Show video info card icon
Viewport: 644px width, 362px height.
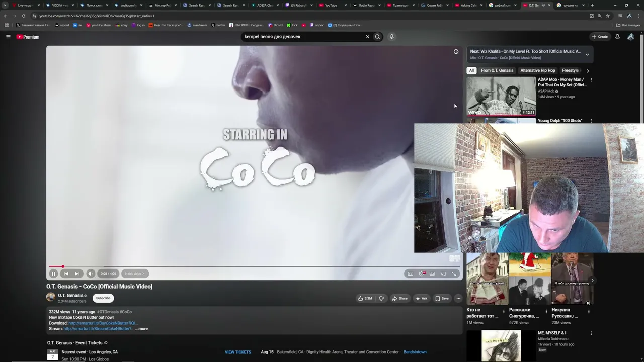456,51
